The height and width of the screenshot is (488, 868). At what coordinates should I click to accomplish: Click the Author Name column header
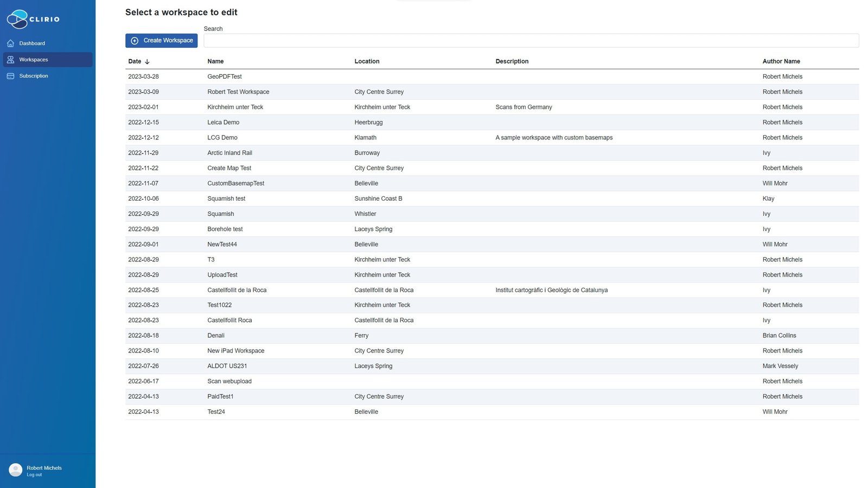[781, 62]
